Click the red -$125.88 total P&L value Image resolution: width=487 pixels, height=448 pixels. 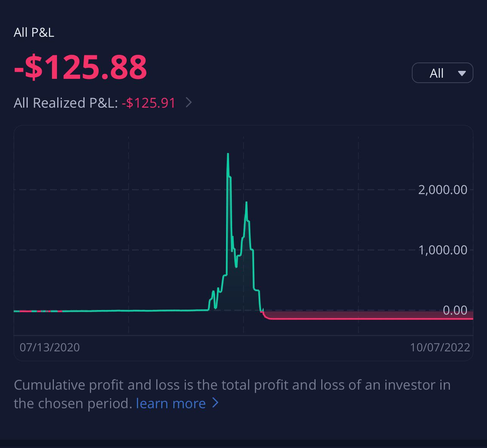[x=80, y=67]
